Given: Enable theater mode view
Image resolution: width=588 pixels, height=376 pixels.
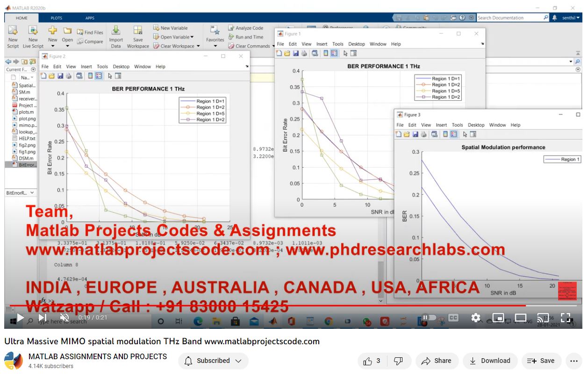Looking at the screenshot, I should 520,318.
